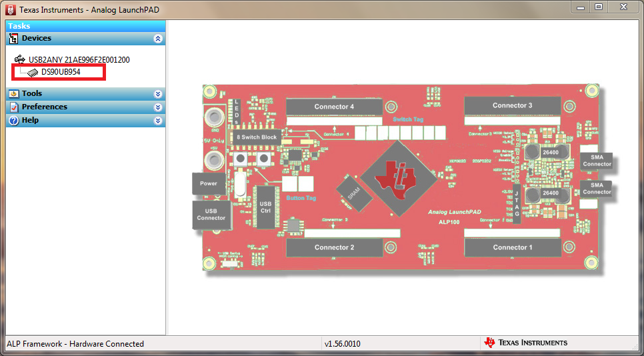The image size is (644, 356).
Task: Expand the Preferences section chevron
Action: coord(158,107)
